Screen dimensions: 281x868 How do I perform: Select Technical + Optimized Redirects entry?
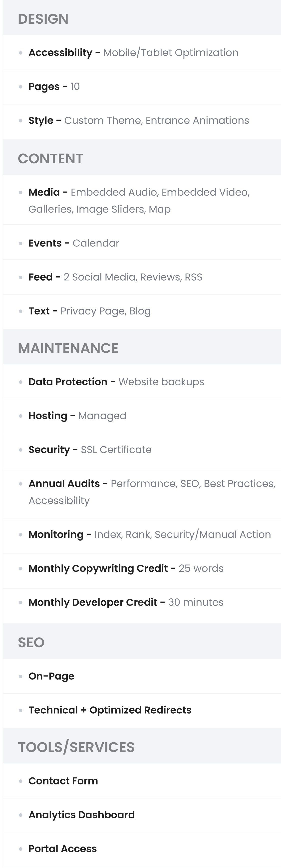(142, 710)
